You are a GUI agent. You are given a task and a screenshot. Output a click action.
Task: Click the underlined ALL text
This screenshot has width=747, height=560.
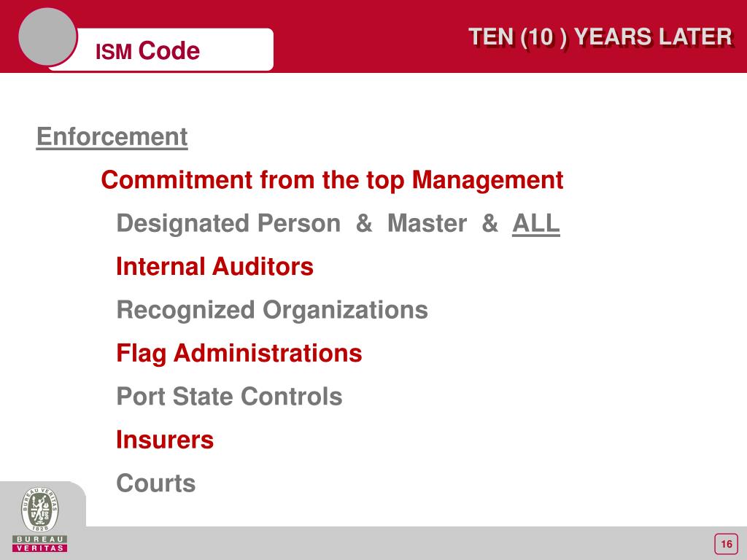[x=536, y=223]
